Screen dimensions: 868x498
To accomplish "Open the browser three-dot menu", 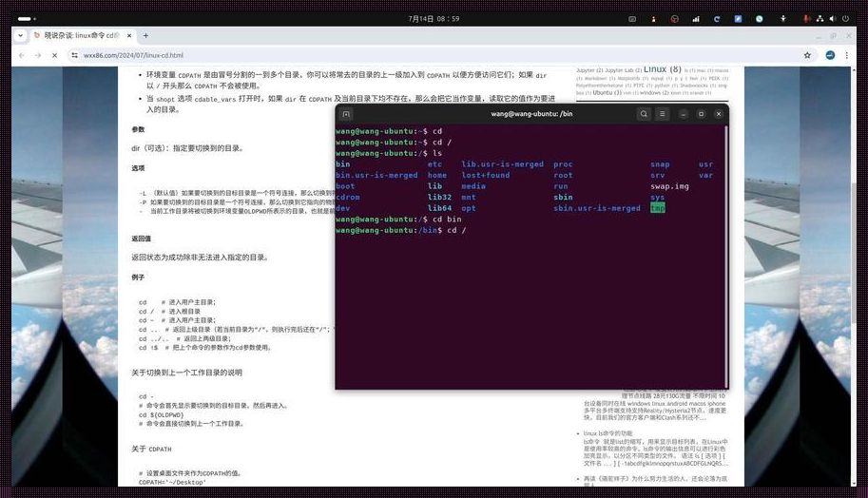I will 846,55.
